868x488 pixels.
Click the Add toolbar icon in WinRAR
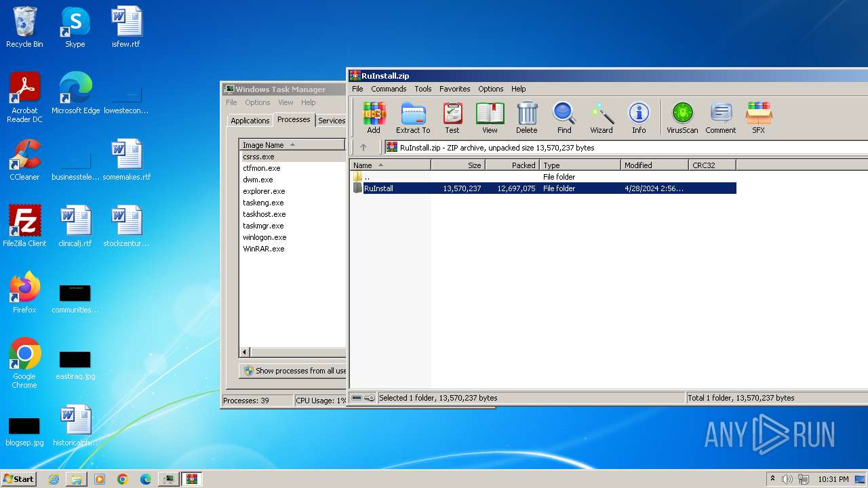tap(374, 117)
